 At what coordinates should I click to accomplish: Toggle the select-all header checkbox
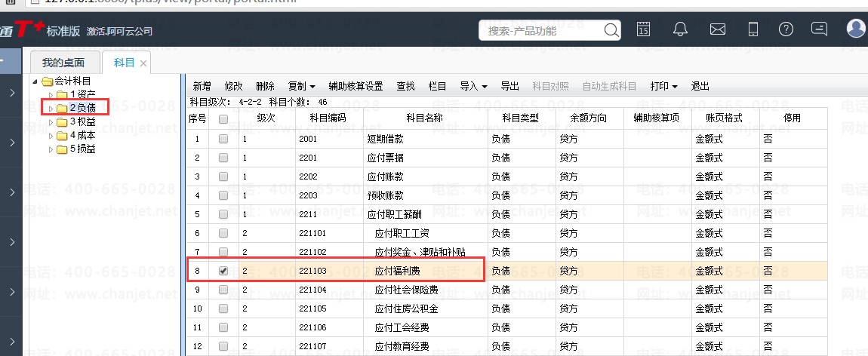tap(223, 118)
